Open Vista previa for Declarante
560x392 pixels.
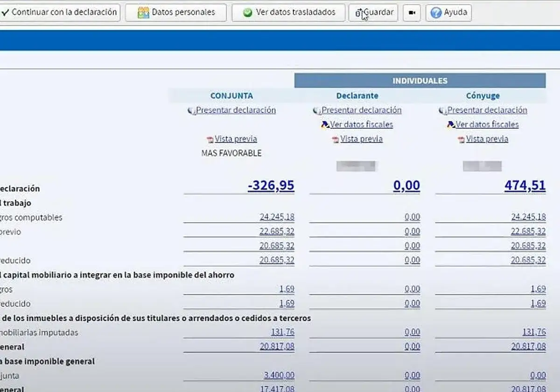[362, 139]
